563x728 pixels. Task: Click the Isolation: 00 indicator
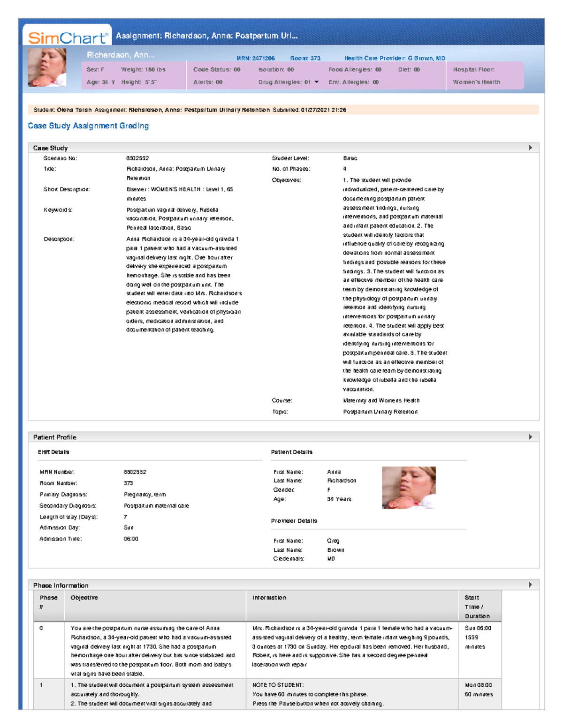coord(276,69)
